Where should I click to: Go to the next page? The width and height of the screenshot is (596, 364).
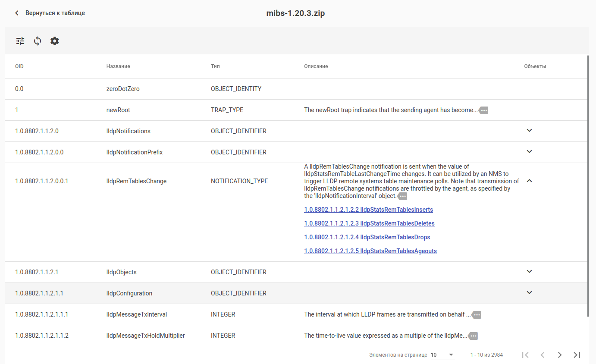tap(560, 355)
